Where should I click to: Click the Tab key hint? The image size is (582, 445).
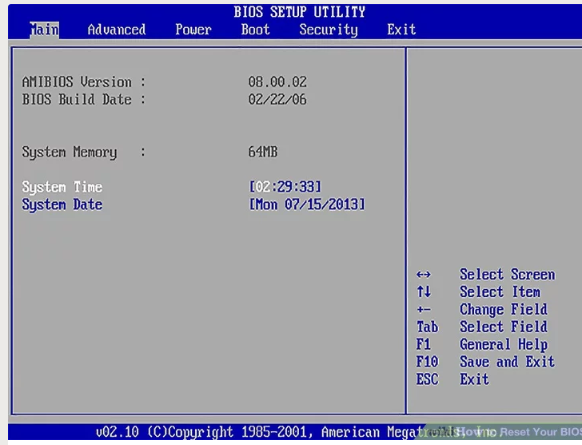pos(427,327)
